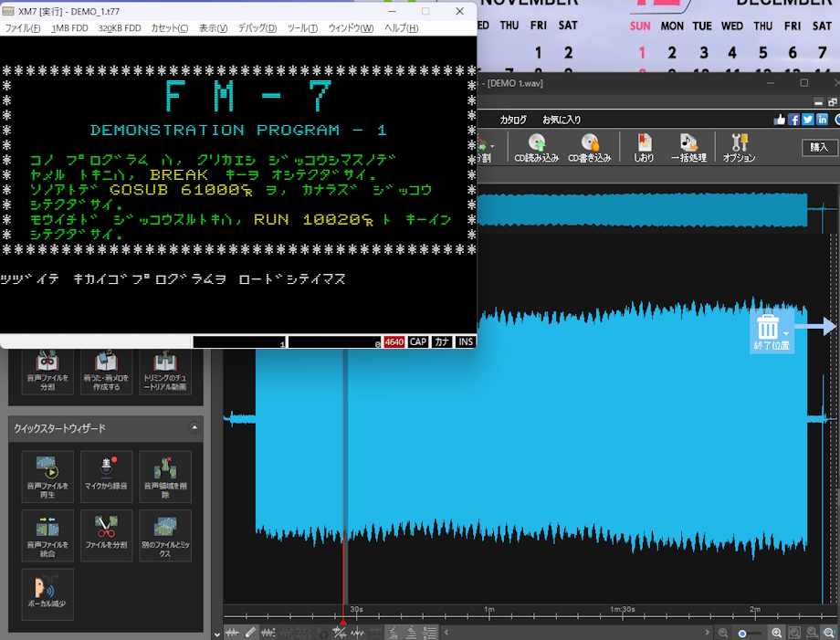Click the crossed-waveform icon in bottom toolbar
840x640 pixels.
coord(339,633)
